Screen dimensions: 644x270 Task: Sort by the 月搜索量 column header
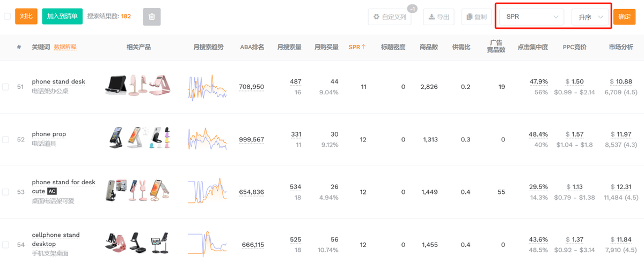coord(289,47)
